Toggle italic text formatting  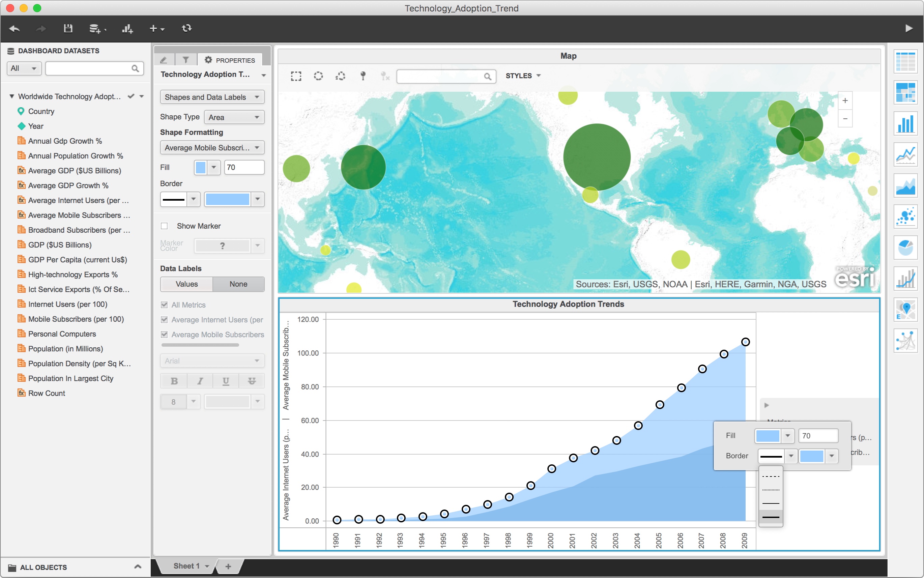point(200,381)
